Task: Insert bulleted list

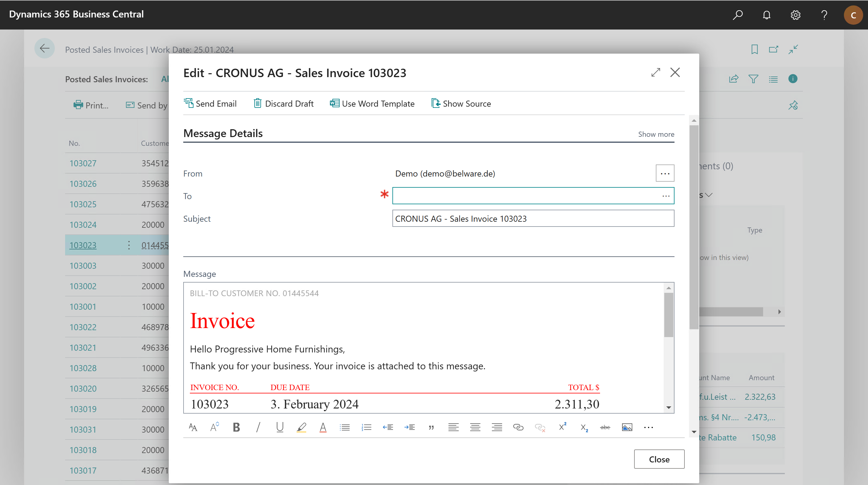Action: (344, 427)
